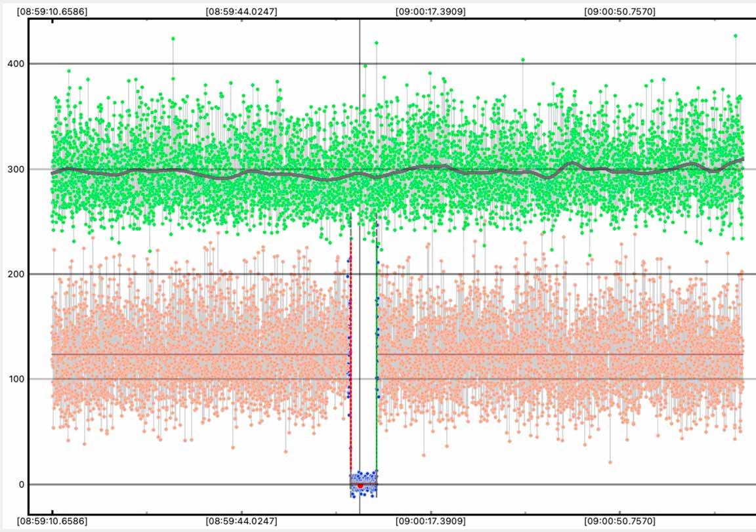This screenshot has height=532, width=756.
Task: Click the top axis label 09:00:50.7570
Action: 619,12
